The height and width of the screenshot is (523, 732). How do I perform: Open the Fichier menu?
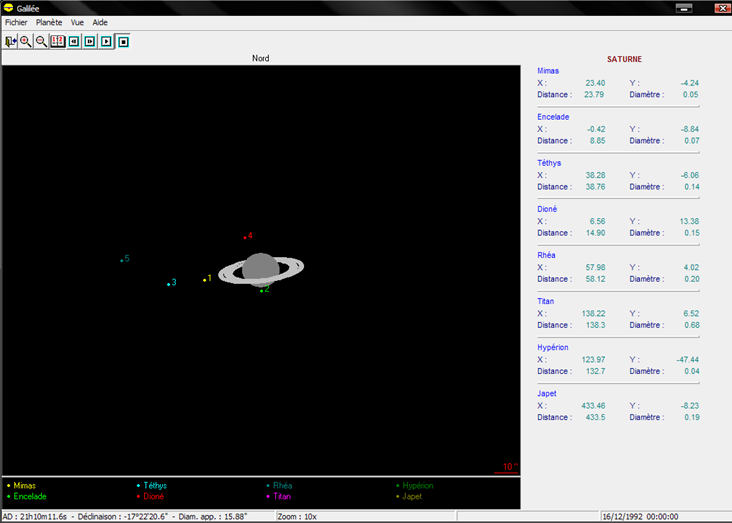(x=16, y=22)
